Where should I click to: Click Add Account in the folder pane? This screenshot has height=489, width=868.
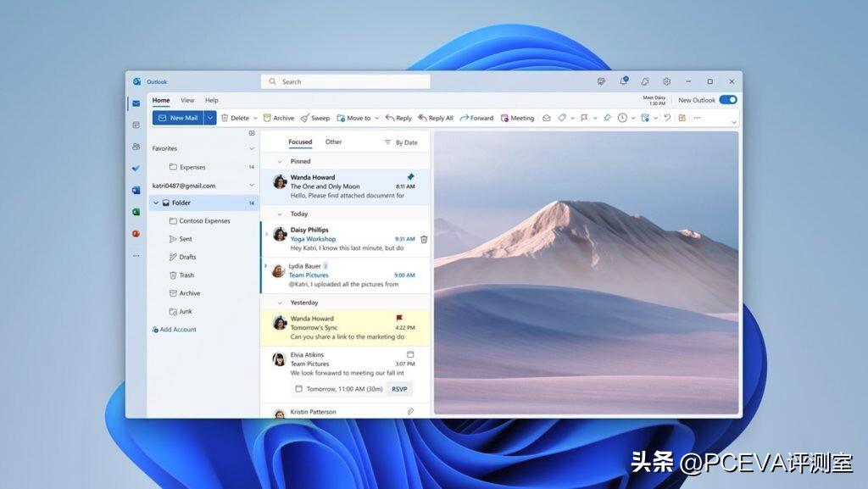pyautogui.click(x=175, y=330)
